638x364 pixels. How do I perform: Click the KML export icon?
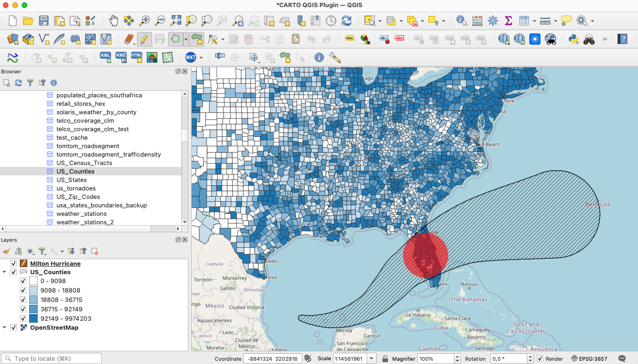[x=105, y=57]
